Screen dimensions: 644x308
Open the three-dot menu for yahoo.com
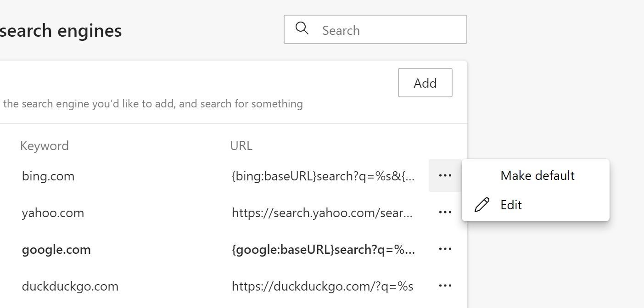[445, 212]
